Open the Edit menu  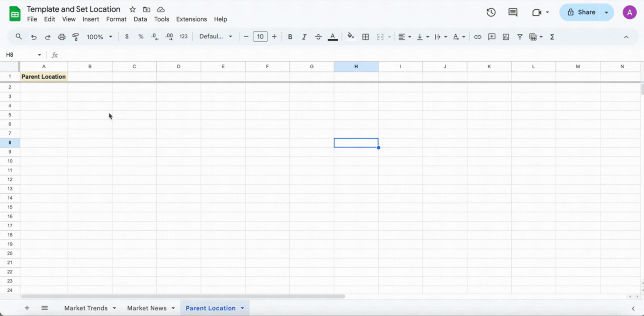click(50, 19)
